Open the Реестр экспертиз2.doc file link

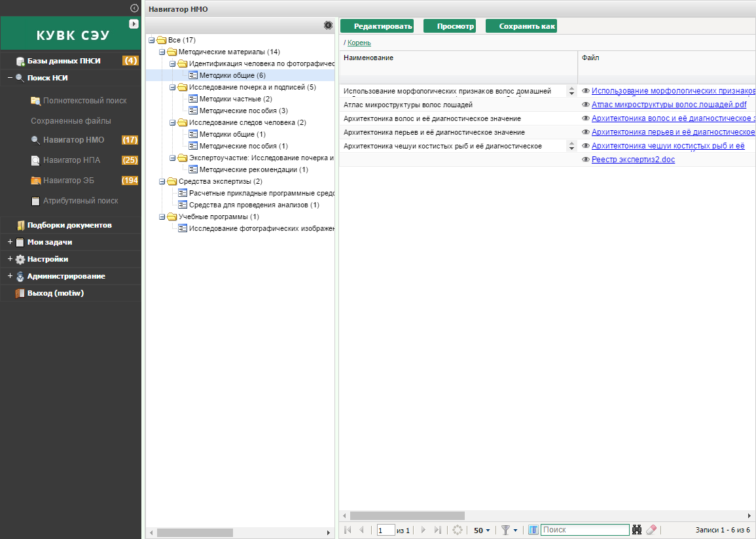pos(632,160)
